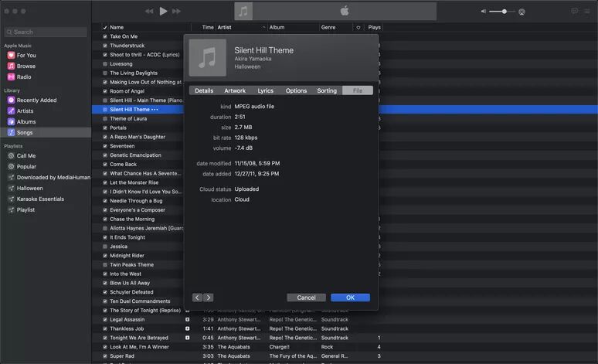This screenshot has width=598, height=364.
Task: Open the AirPlay output icon
Action: pos(522,12)
